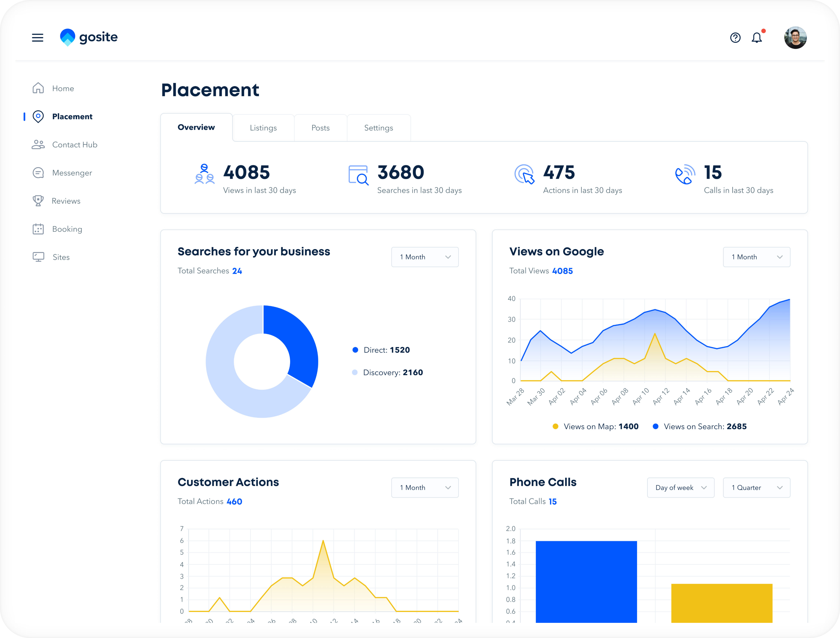Screen dimensions: 840x638
Task: Open the 1 Month dropdown for Searches chart
Action: coord(425,257)
